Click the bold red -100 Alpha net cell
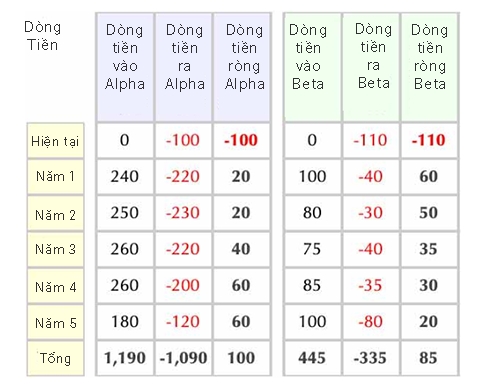This screenshot has width=484, height=390. [x=242, y=140]
